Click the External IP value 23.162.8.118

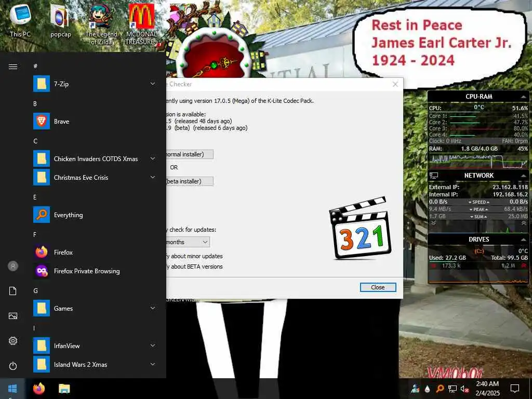510,187
